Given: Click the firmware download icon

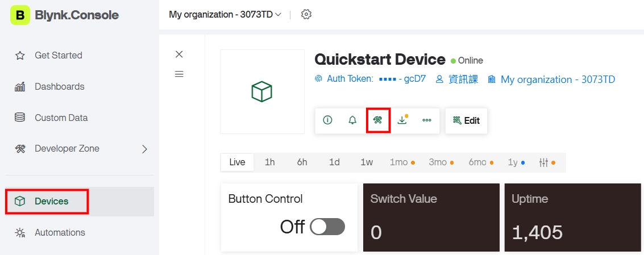Looking at the screenshot, I should (402, 120).
